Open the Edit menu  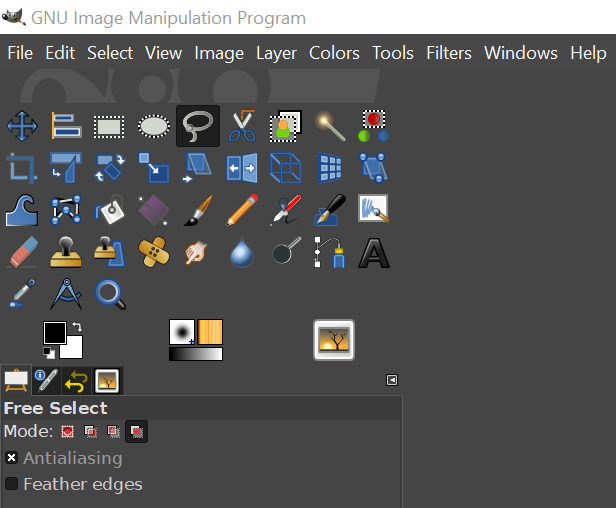tap(60, 53)
